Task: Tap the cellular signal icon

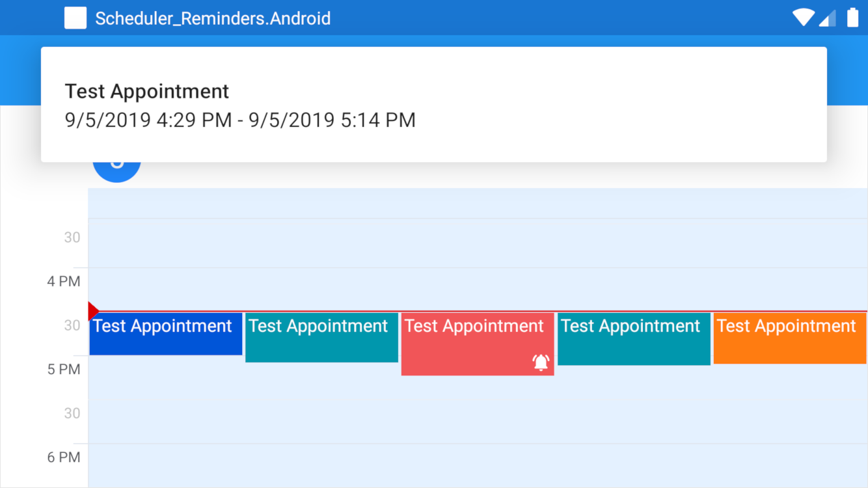Action: point(828,18)
